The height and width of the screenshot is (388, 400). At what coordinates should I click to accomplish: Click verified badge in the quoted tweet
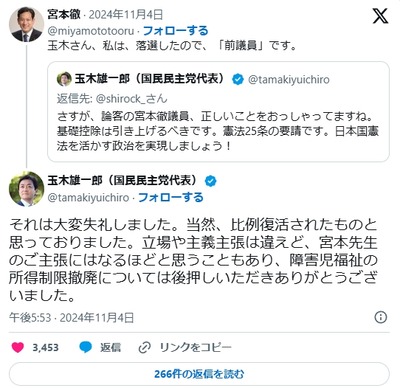pos(238,79)
